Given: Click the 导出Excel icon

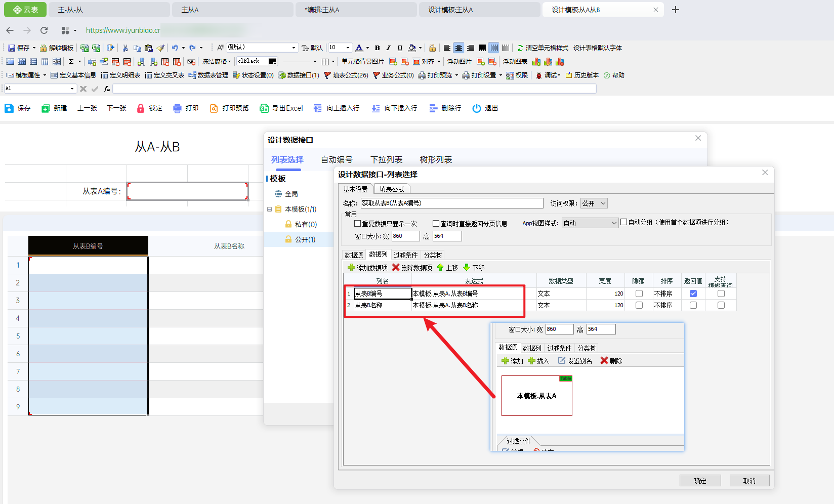Looking at the screenshot, I should point(264,108).
